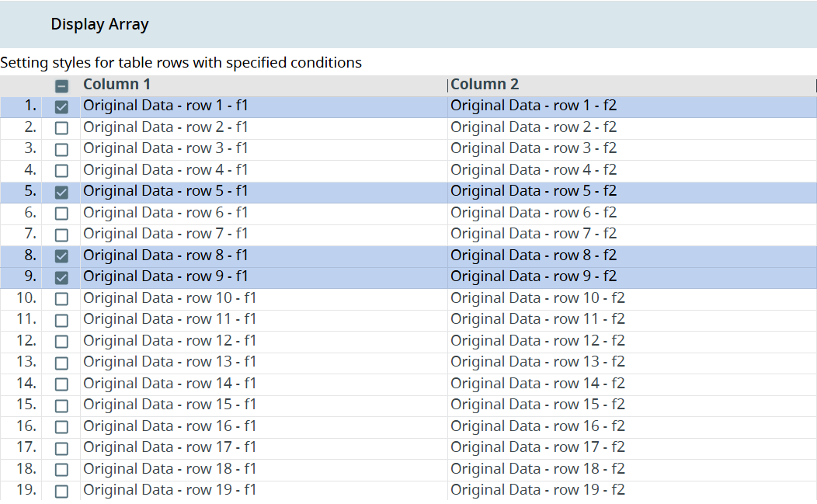Check the checkbox for row 2
The width and height of the screenshot is (817, 504).
click(x=62, y=128)
